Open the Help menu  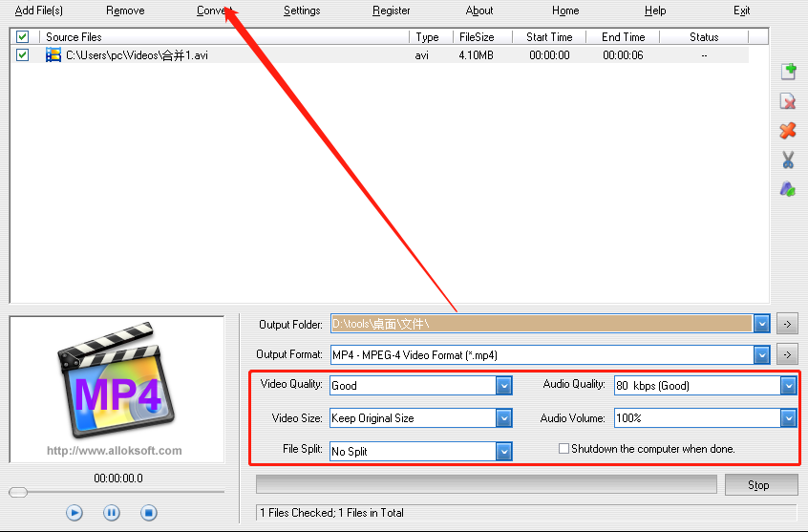tap(655, 11)
